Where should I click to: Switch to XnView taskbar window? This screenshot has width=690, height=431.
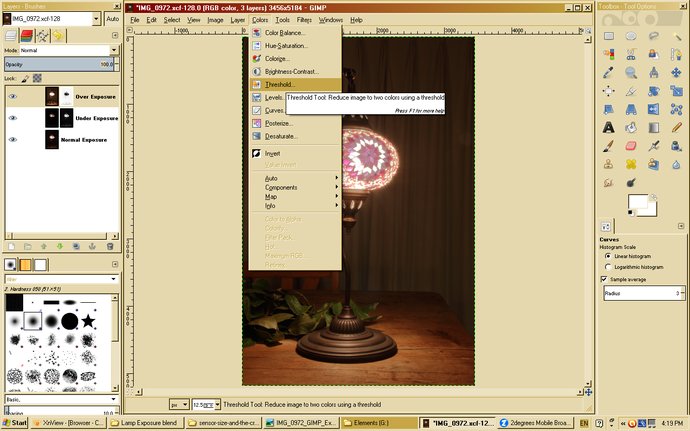coord(69,423)
